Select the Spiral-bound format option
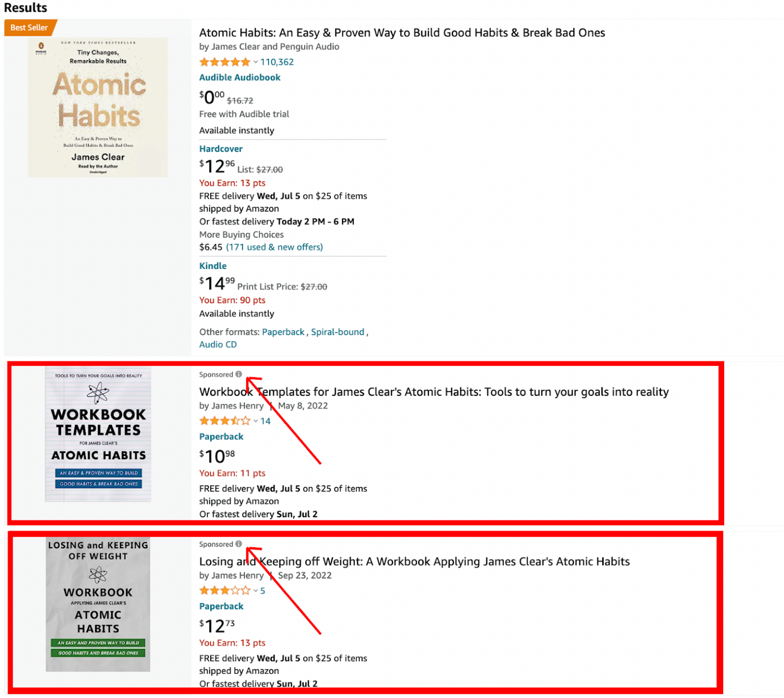The width and height of the screenshot is (784, 698). tap(337, 332)
